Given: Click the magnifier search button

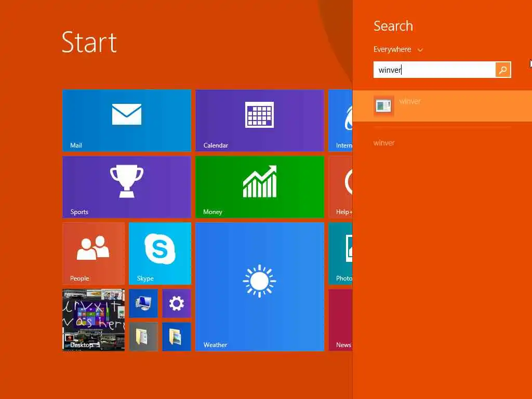Looking at the screenshot, I should [x=503, y=70].
